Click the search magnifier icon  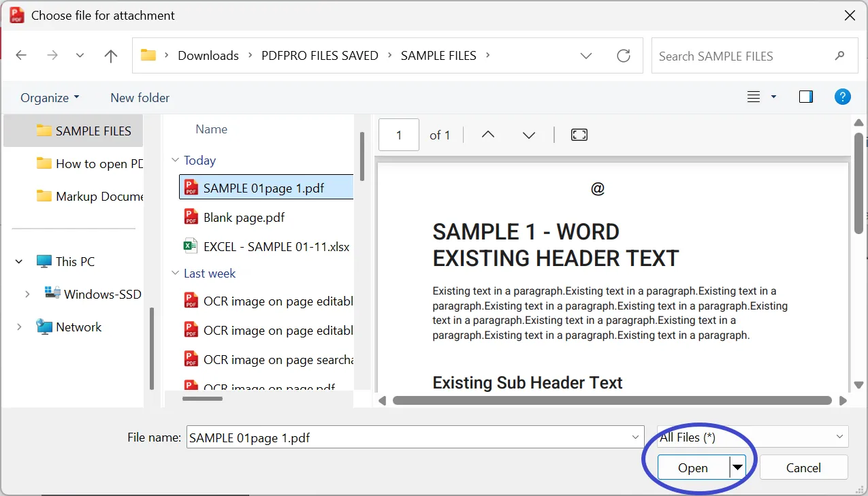pos(839,56)
